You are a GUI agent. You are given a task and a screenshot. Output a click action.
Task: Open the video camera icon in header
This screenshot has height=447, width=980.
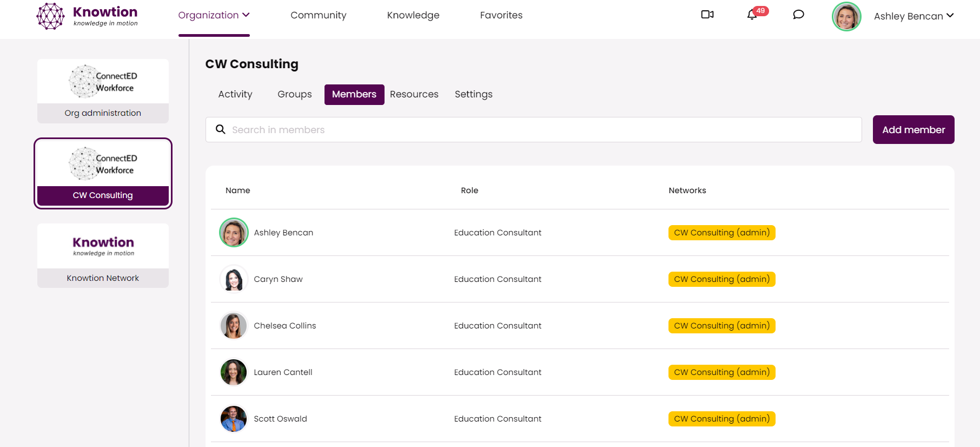coord(707,15)
